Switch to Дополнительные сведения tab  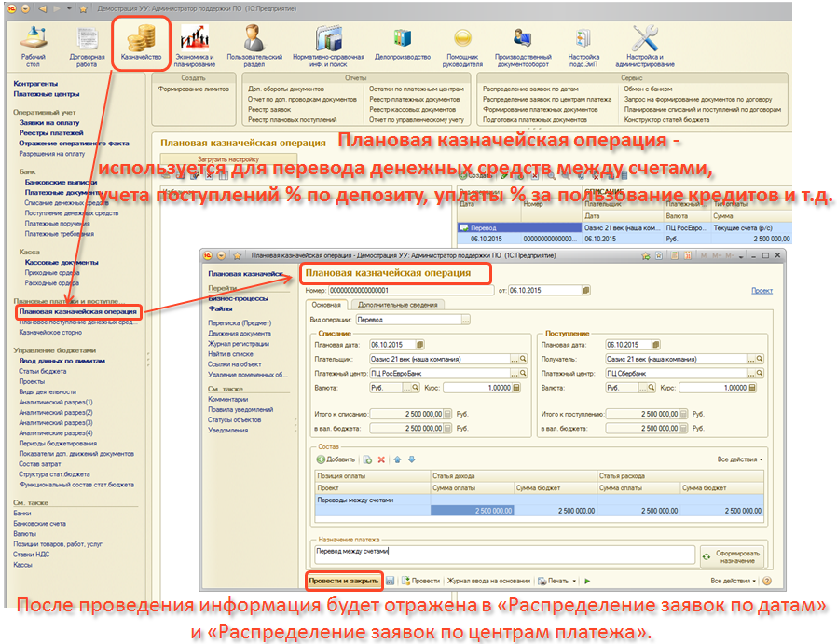[x=399, y=305]
